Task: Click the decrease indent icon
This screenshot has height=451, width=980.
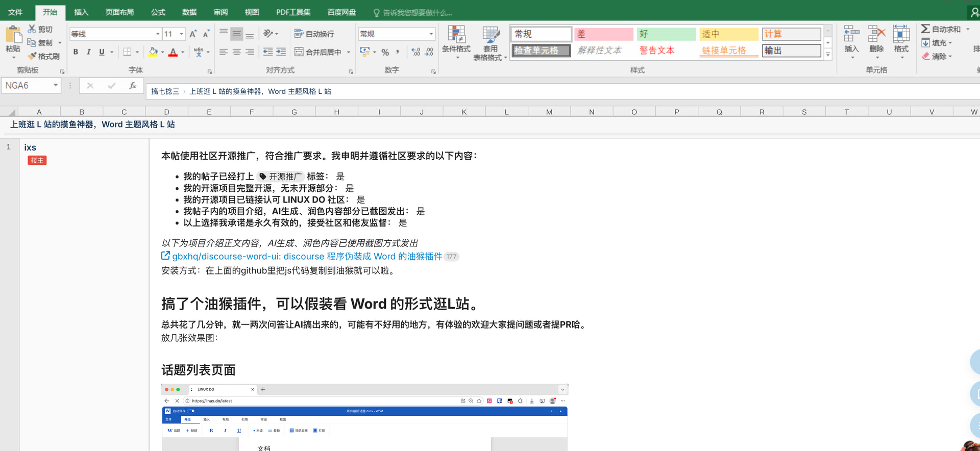Action: (x=268, y=52)
